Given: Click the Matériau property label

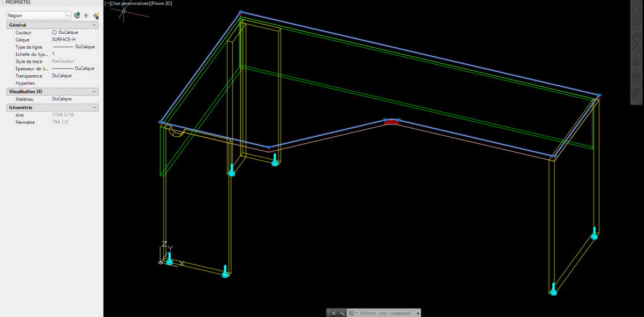Looking at the screenshot, I should pyautogui.click(x=25, y=99).
